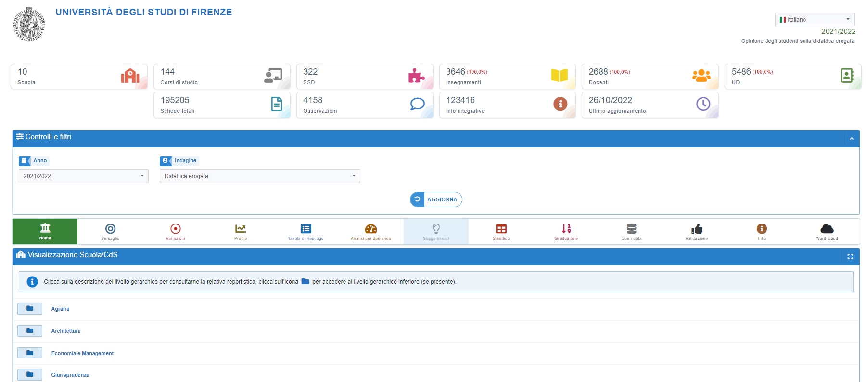The image size is (868, 382).
Task: Click the Scuola building icon in stats card
Action: pos(130,76)
